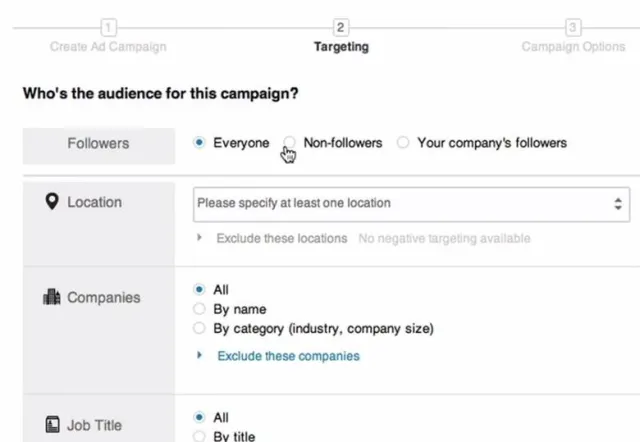This screenshot has height=442, width=640.
Task: Click the Companies building icon
Action: coord(52,297)
